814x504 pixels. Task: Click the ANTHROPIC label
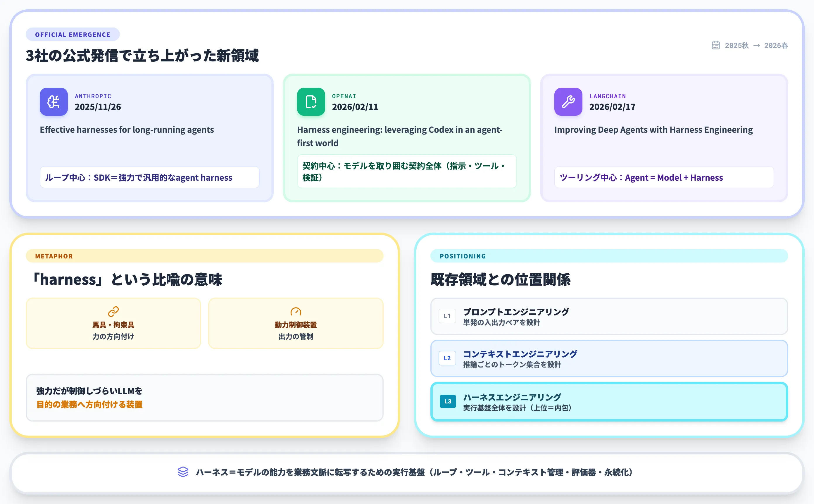click(x=93, y=96)
